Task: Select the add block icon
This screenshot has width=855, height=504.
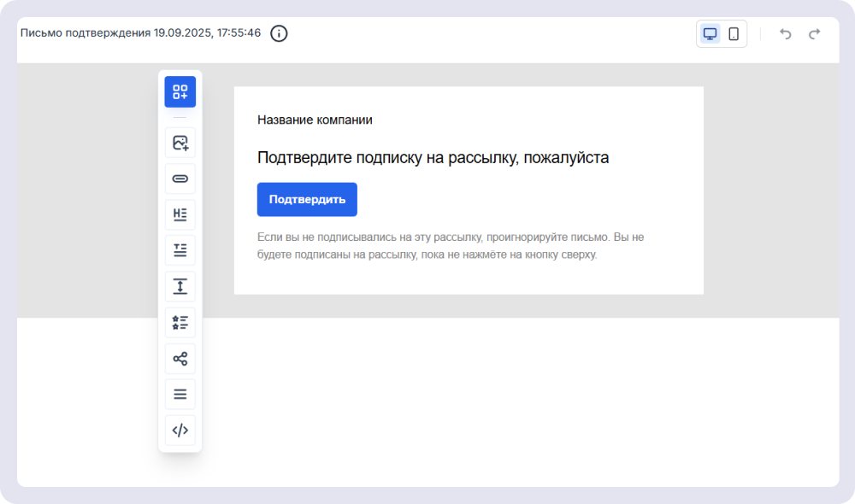Action: (180, 91)
